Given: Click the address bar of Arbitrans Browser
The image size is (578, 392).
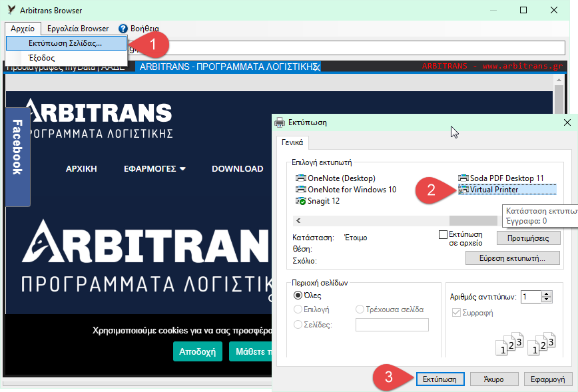Looking at the screenshot, I should 346,48.
